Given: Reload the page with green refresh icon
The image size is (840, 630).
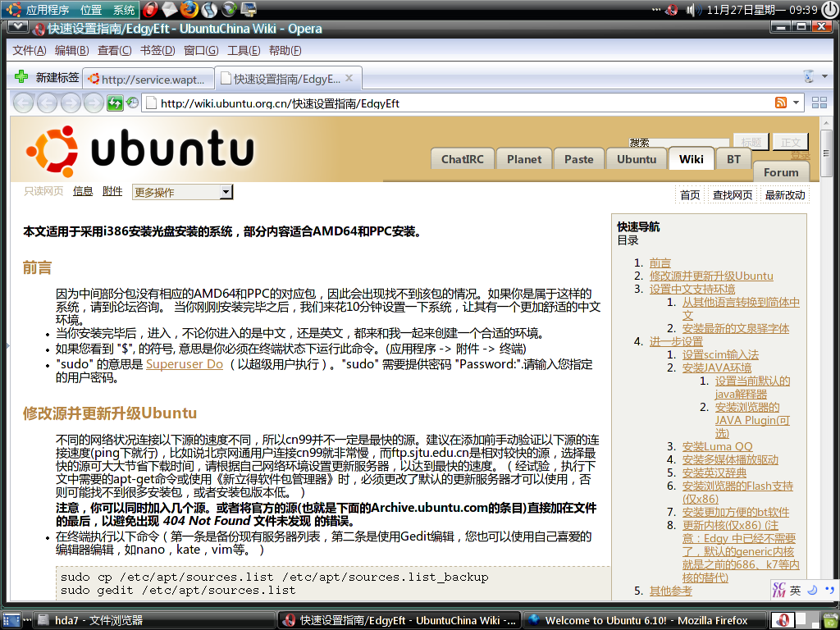Looking at the screenshot, I should tap(115, 103).
